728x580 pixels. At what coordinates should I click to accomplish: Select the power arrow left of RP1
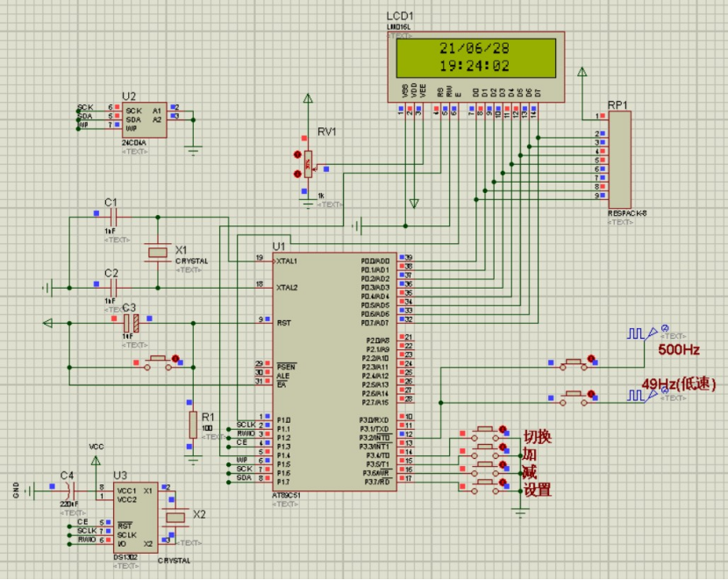pyautogui.click(x=582, y=72)
